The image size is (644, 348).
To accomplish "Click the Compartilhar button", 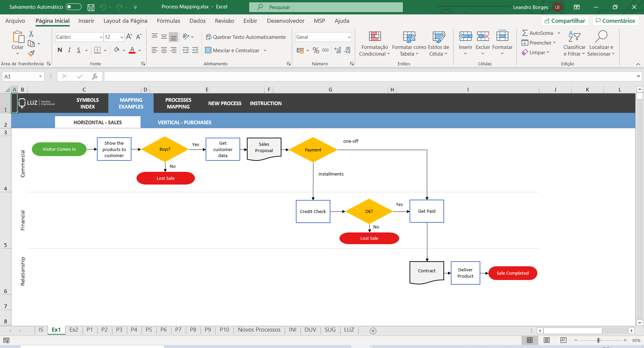I will coord(565,21).
